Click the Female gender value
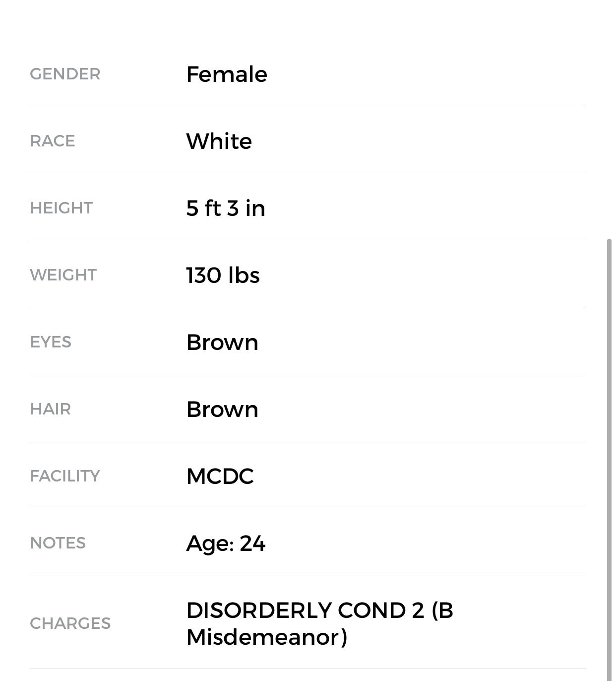This screenshot has height=681, width=616. 227,74
